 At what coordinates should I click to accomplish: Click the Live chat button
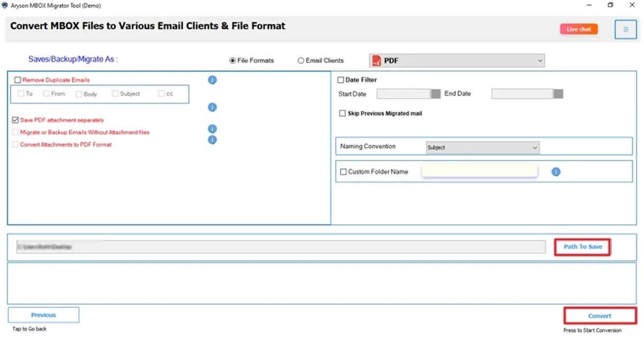(579, 30)
